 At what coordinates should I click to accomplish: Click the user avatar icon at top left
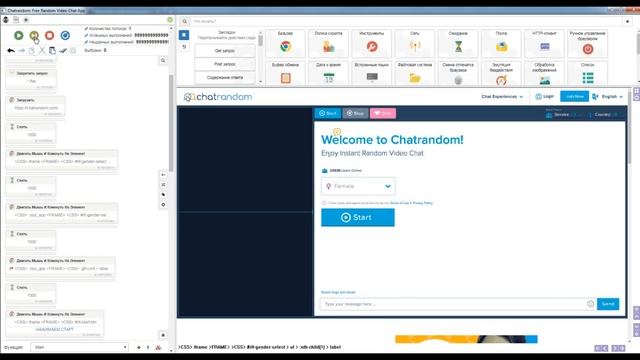[6, 20]
